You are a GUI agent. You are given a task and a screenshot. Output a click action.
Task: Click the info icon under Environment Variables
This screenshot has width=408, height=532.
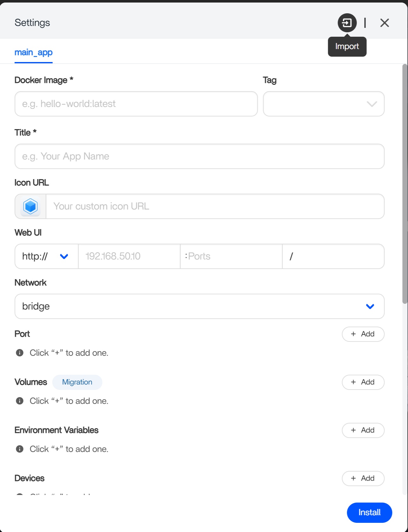pyautogui.click(x=20, y=449)
